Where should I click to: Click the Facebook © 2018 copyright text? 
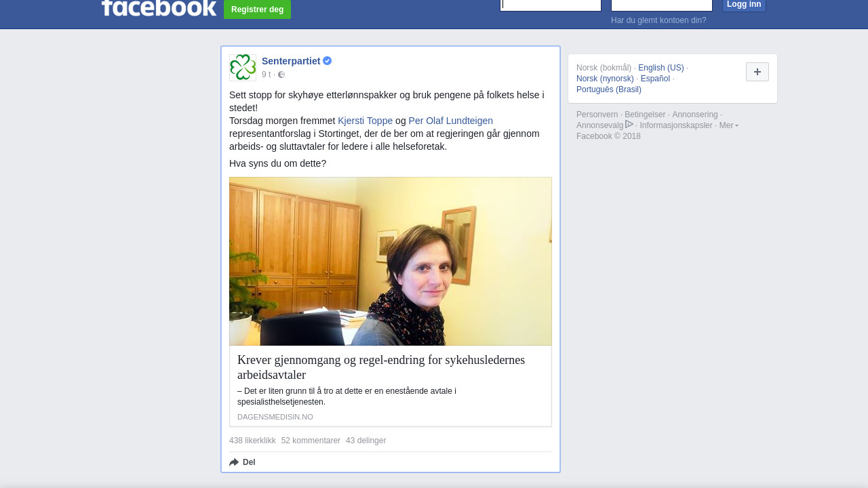[x=608, y=136]
